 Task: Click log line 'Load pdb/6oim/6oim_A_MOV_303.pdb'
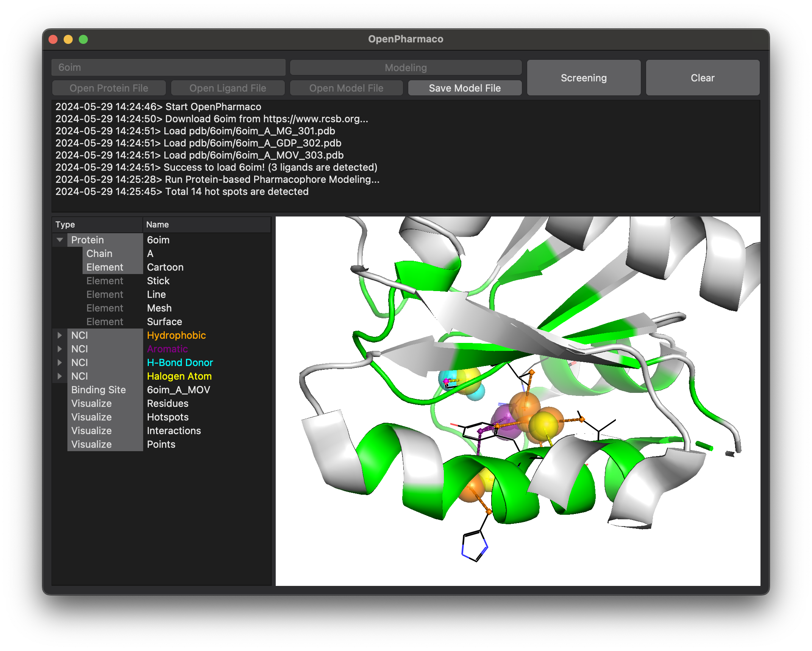tap(200, 155)
